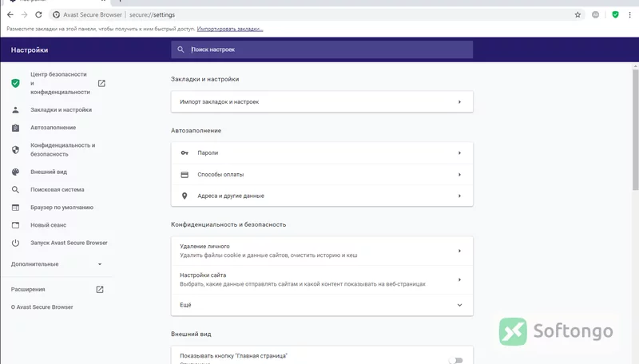Screen dimensions: 639x364
Task: Select Внешний вид in sidebar
Action: (x=49, y=172)
